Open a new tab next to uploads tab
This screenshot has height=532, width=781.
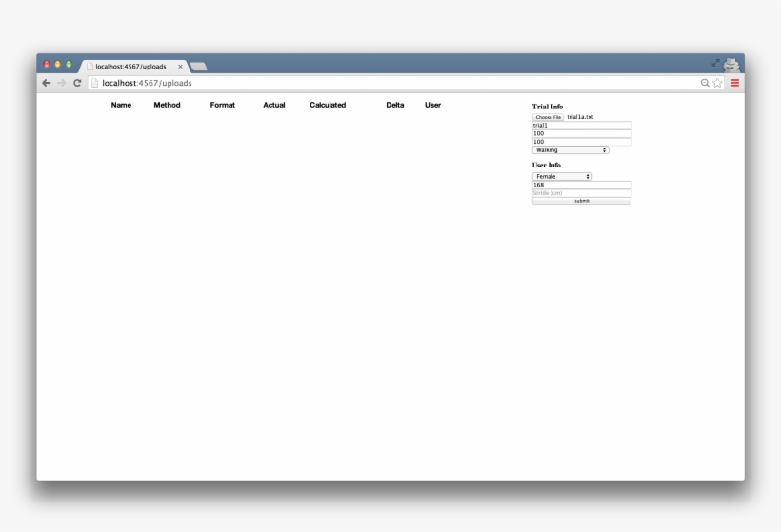tap(198, 67)
